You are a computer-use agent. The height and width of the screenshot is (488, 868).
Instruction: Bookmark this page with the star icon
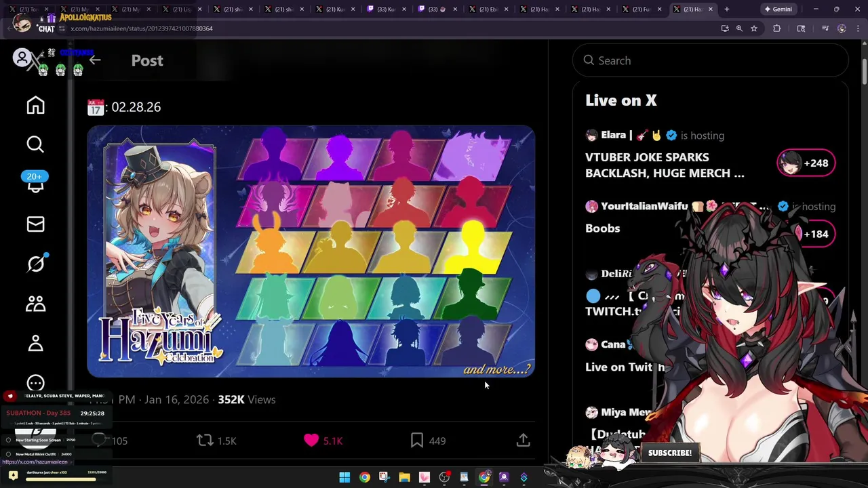[753, 28]
